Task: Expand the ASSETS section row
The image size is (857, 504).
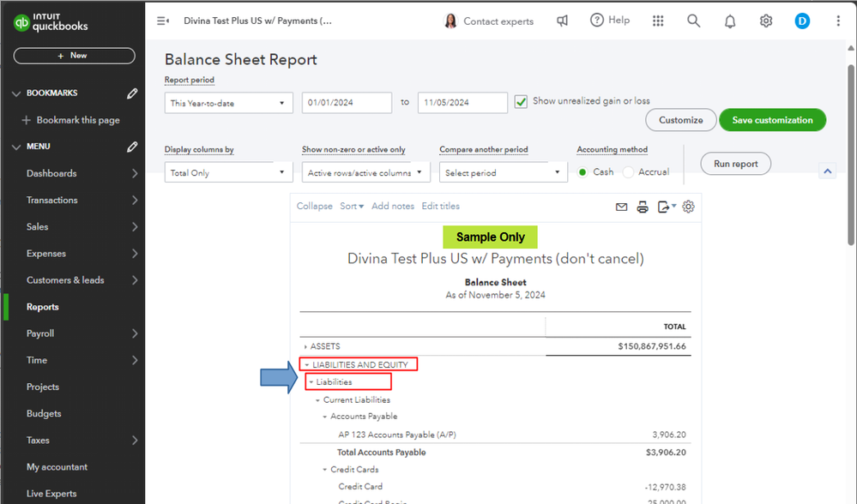Action: (x=305, y=347)
